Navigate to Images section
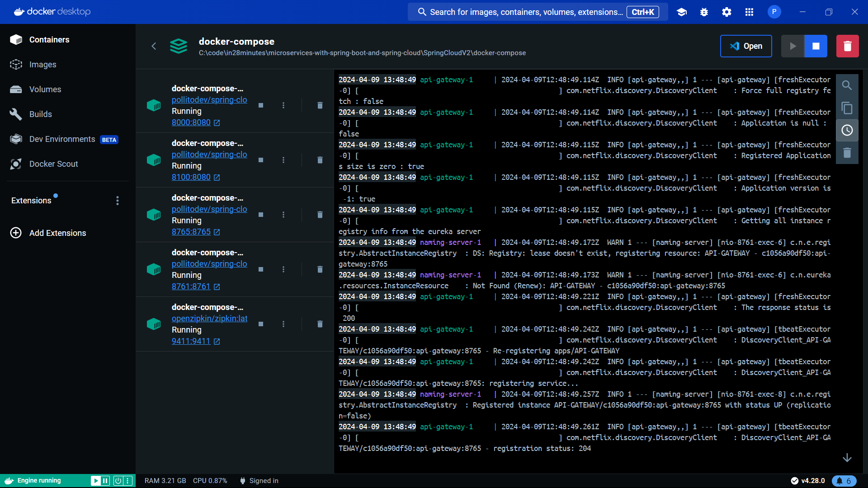The width and height of the screenshot is (868, 488). [42, 64]
